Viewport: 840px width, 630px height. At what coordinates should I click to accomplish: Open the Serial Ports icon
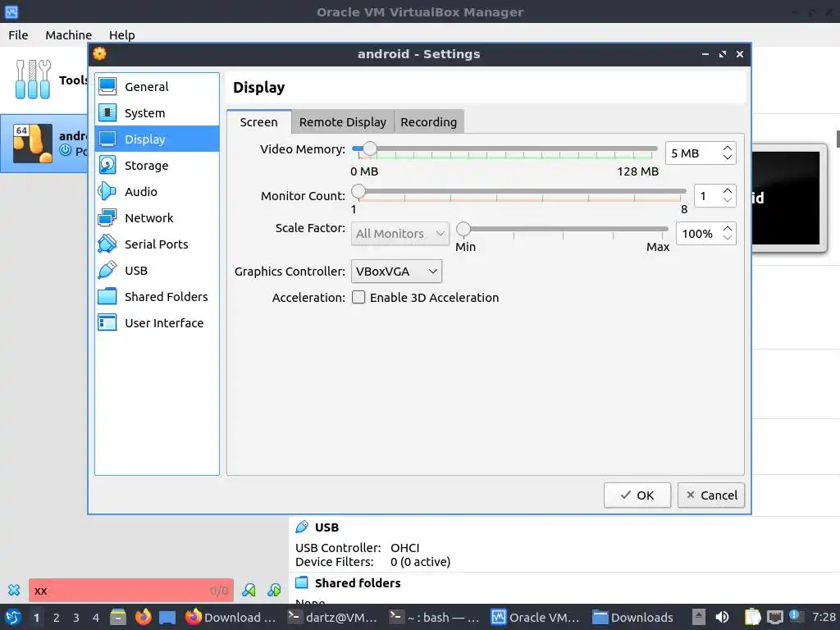click(107, 244)
